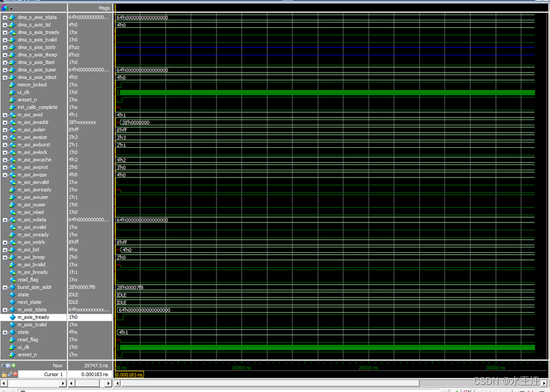Click the edit cursor wrench icon
Image resolution: width=550 pixels, height=392 pixels.
pyautogui.click(x=9, y=374)
